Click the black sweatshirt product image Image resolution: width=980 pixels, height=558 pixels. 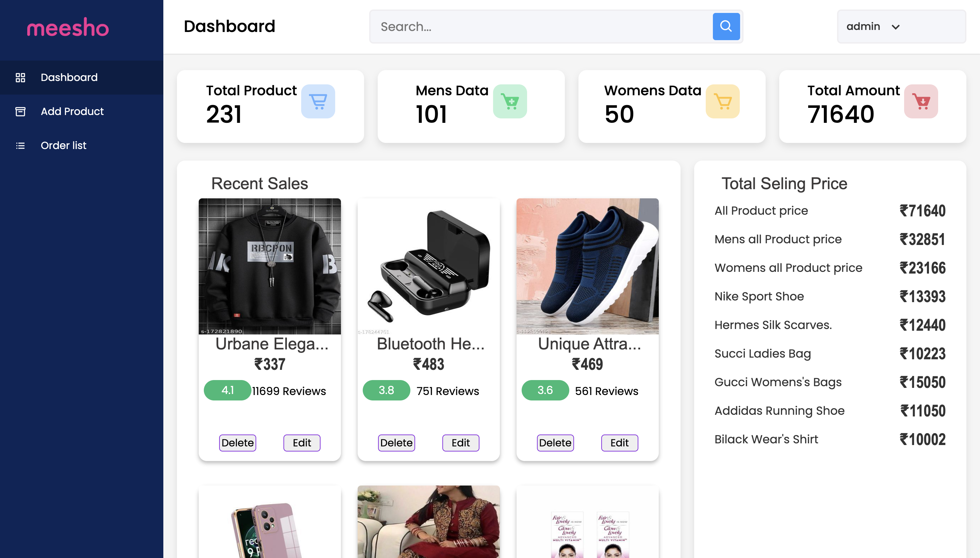coord(269,266)
